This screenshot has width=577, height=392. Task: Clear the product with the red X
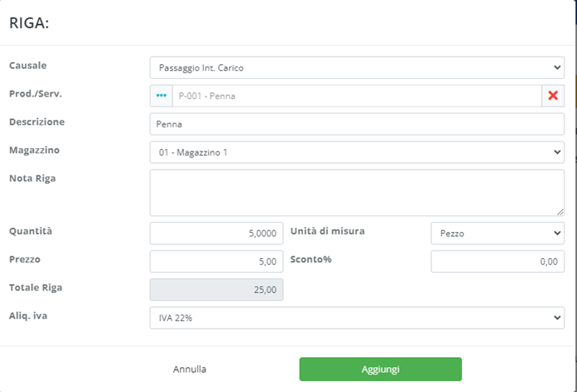553,96
